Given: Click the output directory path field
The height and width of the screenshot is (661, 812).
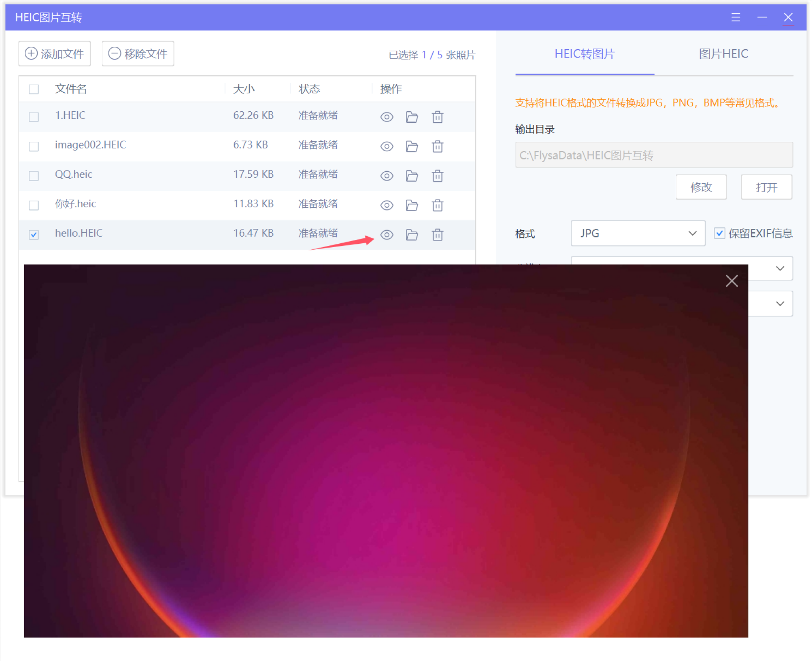Looking at the screenshot, I should tap(654, 155).
